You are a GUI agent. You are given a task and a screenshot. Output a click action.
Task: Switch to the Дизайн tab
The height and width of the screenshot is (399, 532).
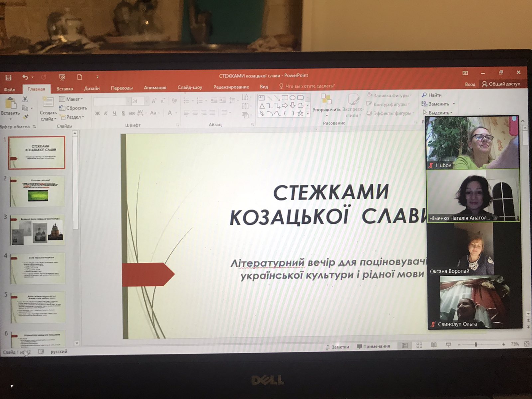coord(92,88)
